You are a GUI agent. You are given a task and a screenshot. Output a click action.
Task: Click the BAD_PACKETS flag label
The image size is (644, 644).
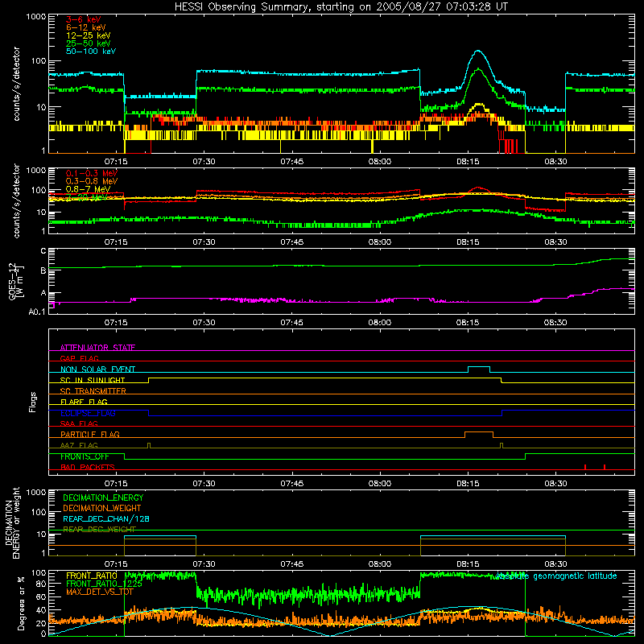[x=88, y=467]
